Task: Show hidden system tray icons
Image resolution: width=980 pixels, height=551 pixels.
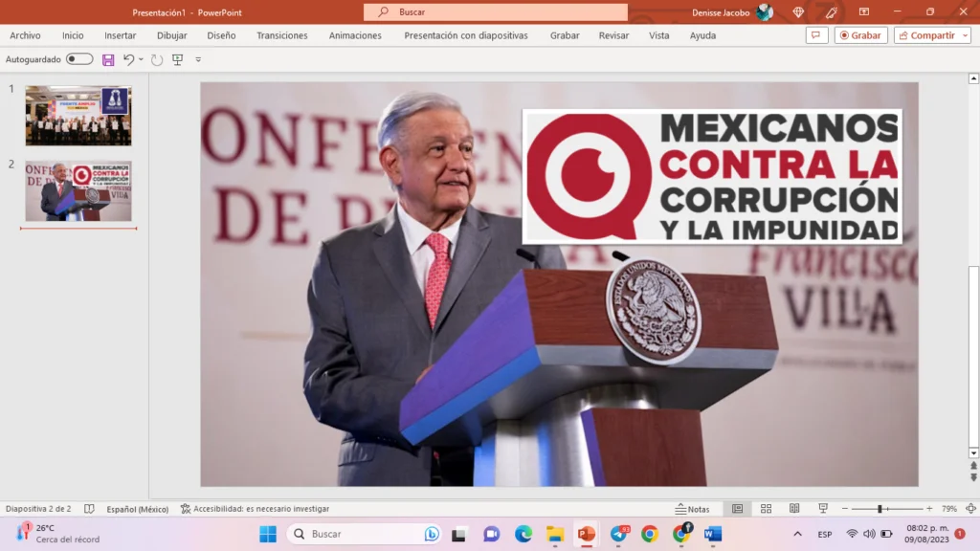Action: (x=797, y=534)
